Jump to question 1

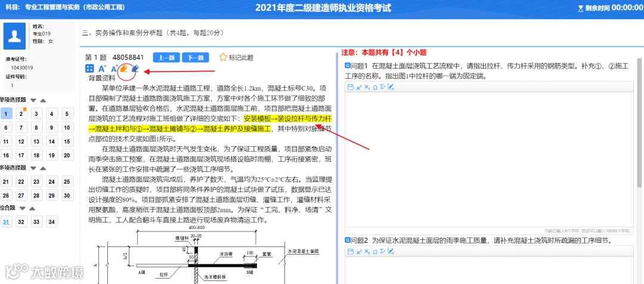(x=6, y=114)
